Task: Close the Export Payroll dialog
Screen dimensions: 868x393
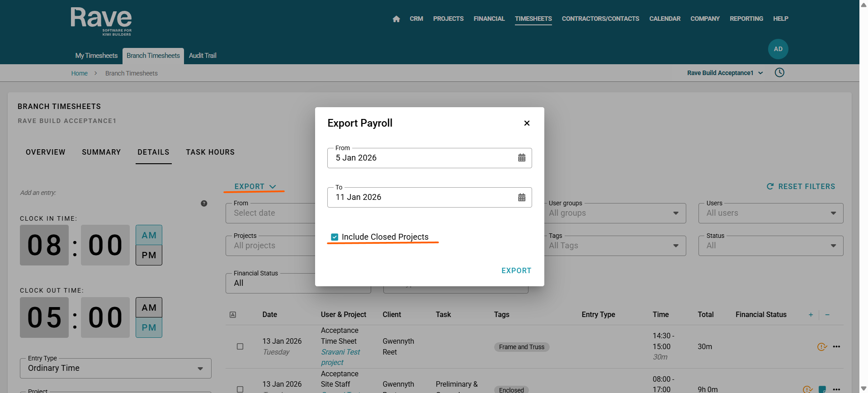Action: tap(527, 123)
